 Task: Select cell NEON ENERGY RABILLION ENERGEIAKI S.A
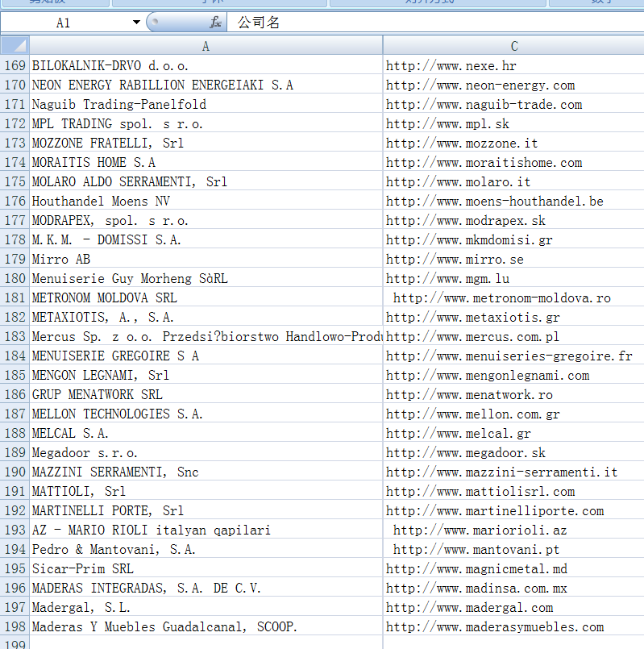206,85
